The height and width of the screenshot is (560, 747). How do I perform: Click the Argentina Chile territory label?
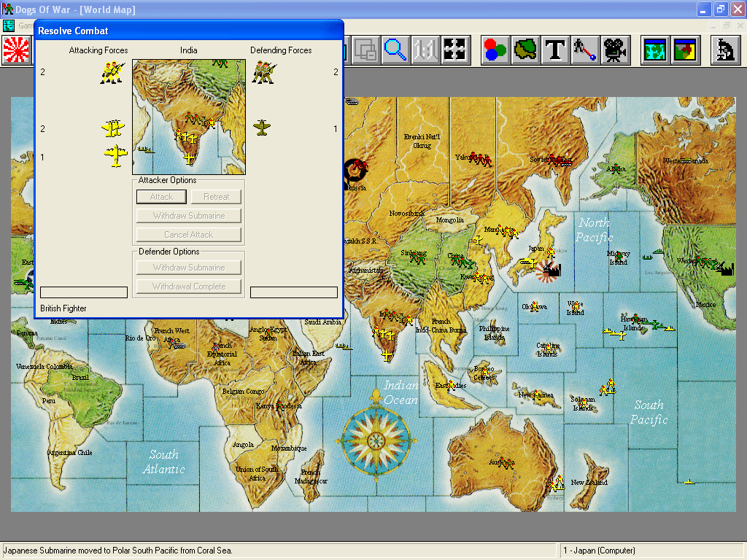tap(69, 452)
